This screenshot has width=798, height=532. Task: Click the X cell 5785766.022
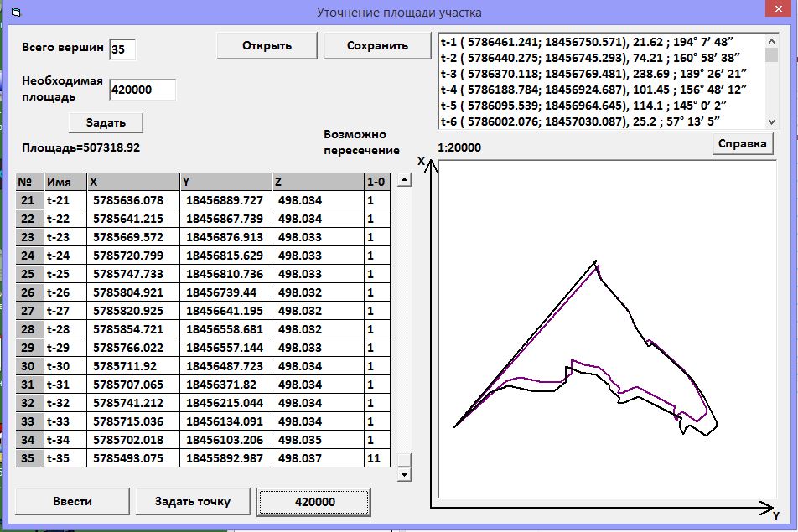[133, 348]
